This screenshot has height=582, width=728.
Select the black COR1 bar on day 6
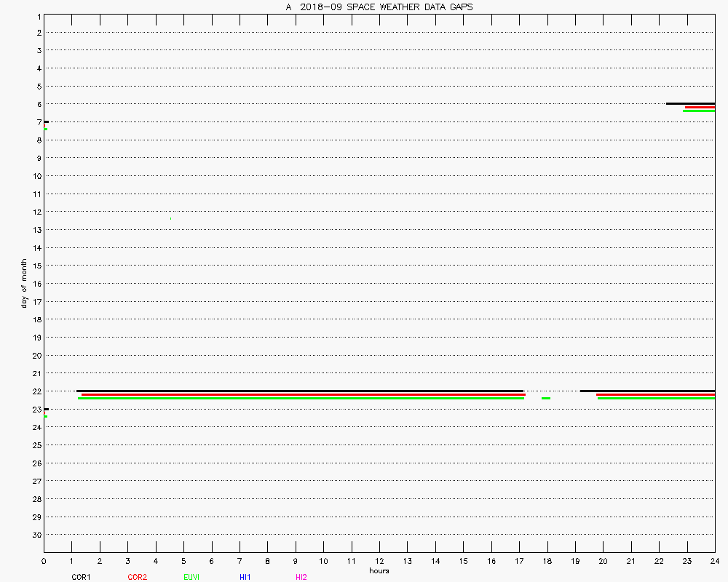690,103
